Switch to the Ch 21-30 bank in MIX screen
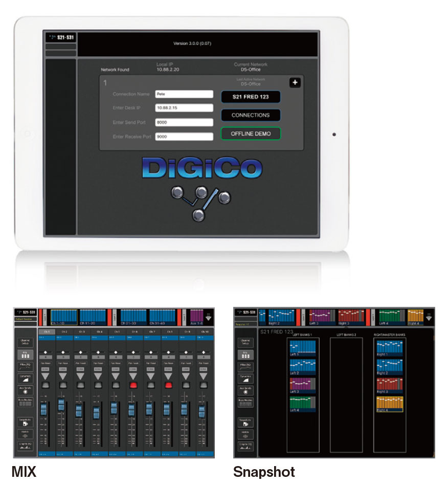This screenshot has height=484, width=448. (x=133, y=317)
